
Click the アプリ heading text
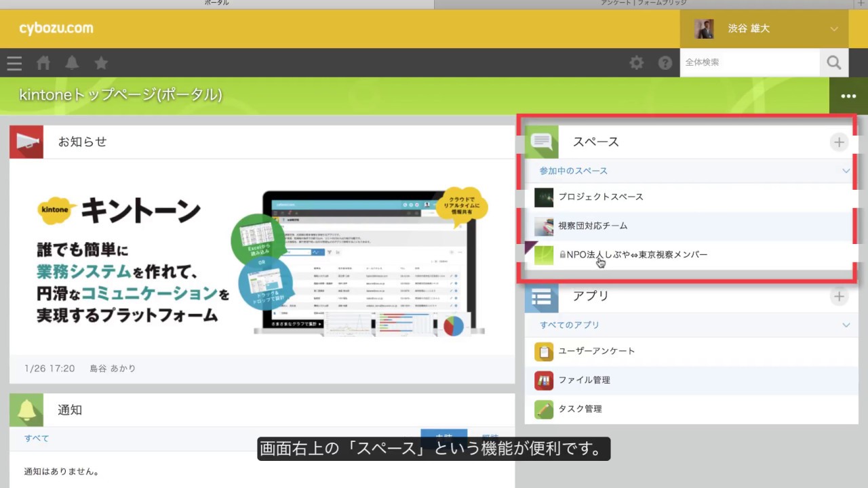(x=591, y=296)
